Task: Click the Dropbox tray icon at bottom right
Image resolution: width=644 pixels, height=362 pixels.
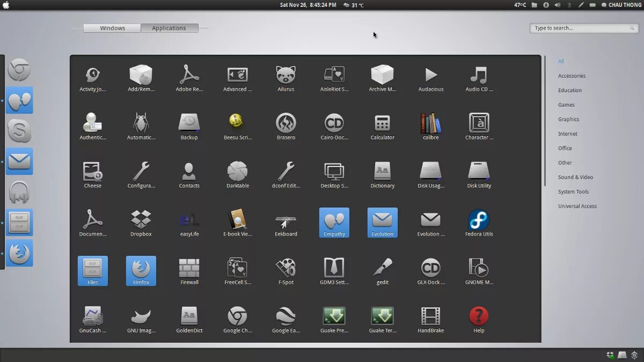Action: (x=610, y=355)
